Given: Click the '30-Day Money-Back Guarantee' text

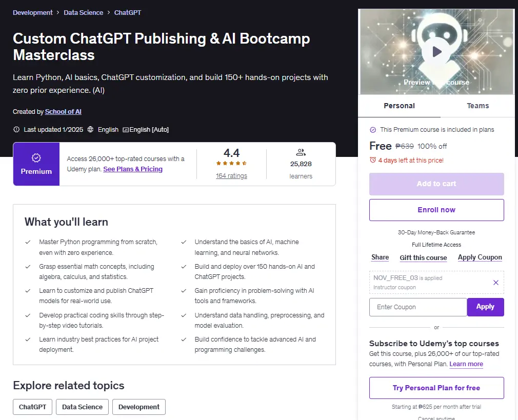Looking at the screenshot, I should tap(436, 232).
